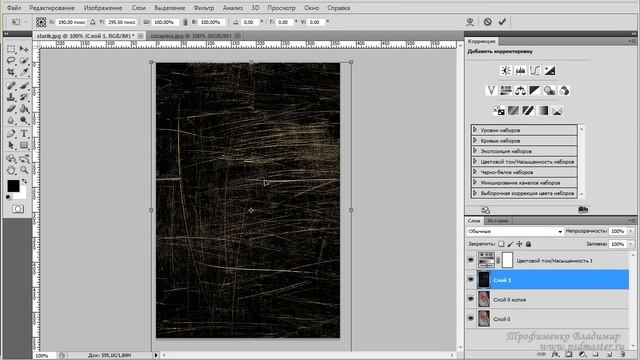This screenshot has height=360, width=640.
Task: Expand Выборочная коррекция цвета наборов presets
Action: point(475,193)
